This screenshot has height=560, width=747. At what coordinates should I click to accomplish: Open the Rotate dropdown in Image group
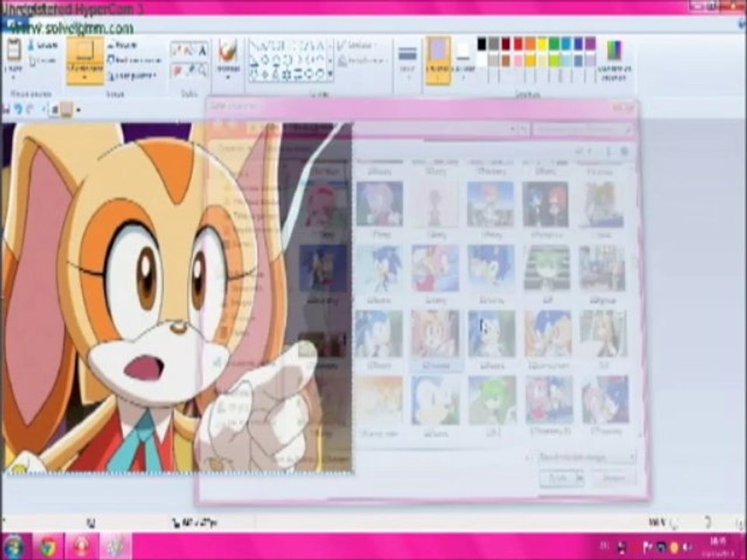click(x=133, y=75)
